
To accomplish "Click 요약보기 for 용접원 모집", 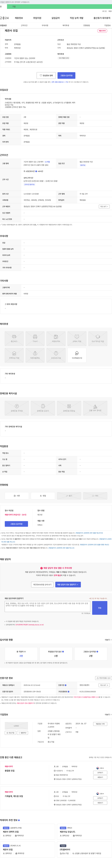I will tap(100, 773).
